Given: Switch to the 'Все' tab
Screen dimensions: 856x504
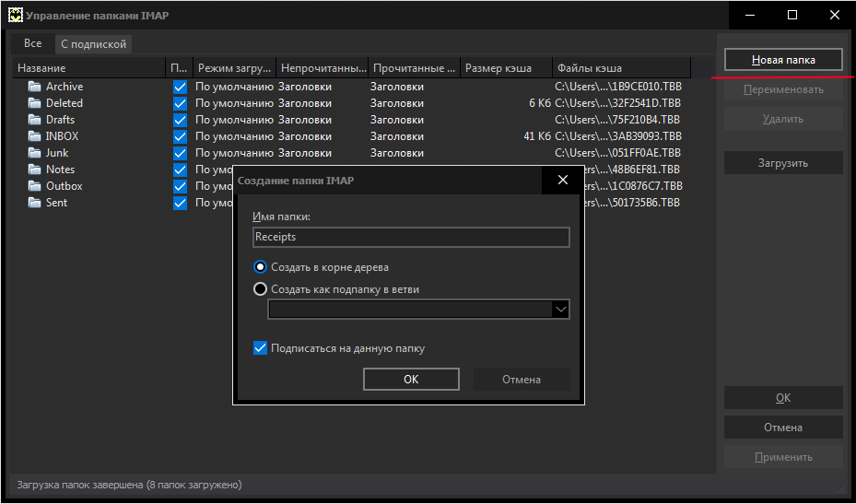Looking at the screenshot, I should click(33, 43).
